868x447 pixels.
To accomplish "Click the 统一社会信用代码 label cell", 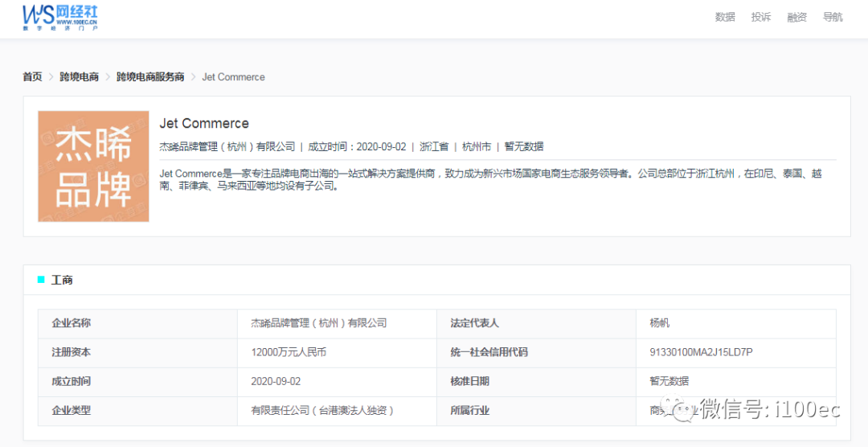I will 536,353.
